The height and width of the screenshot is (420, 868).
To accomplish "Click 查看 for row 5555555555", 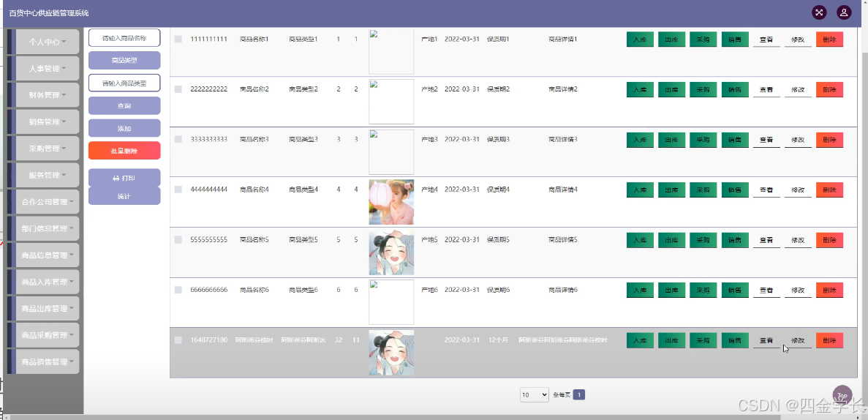I will [x=766, y=240].
